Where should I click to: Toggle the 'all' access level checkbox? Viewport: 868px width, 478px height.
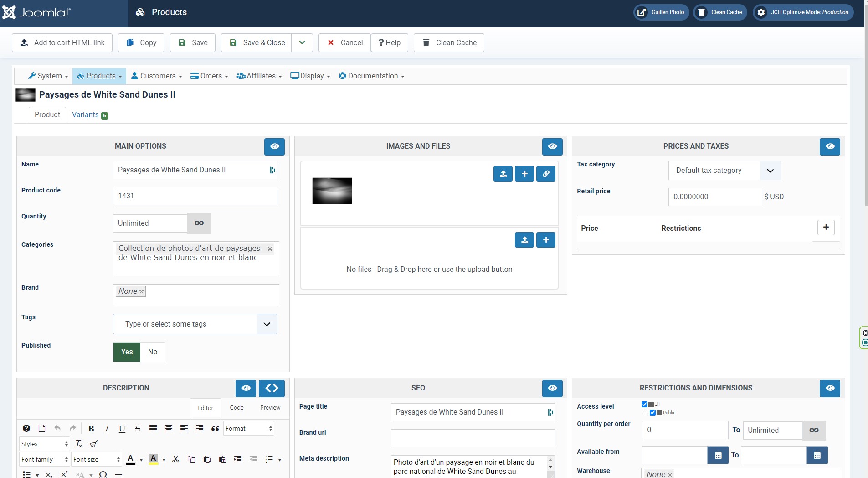pyautogui.click(x=644, y=405)
